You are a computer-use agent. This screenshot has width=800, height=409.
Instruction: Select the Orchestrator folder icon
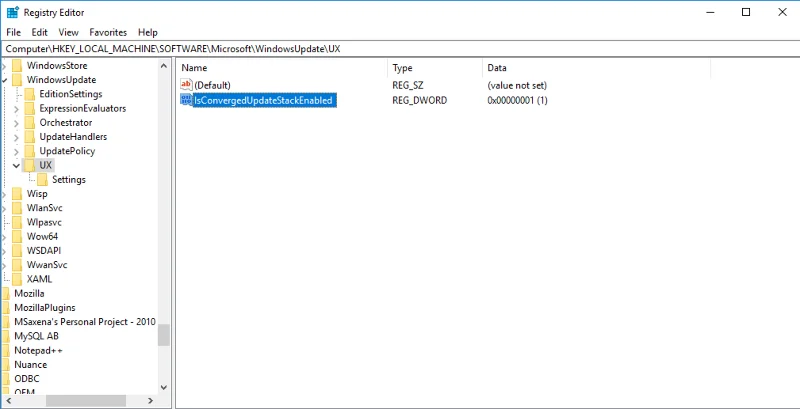(x=30, y=122)
